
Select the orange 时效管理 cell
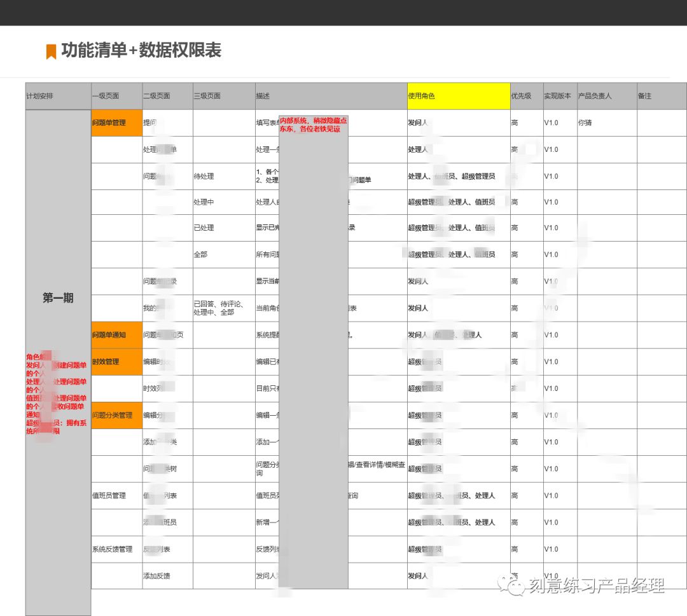(115, 361)
